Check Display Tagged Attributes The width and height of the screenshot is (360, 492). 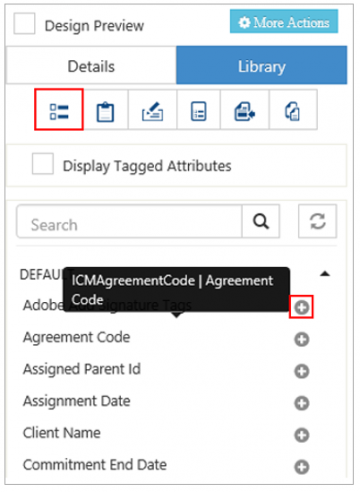point(43,164)
